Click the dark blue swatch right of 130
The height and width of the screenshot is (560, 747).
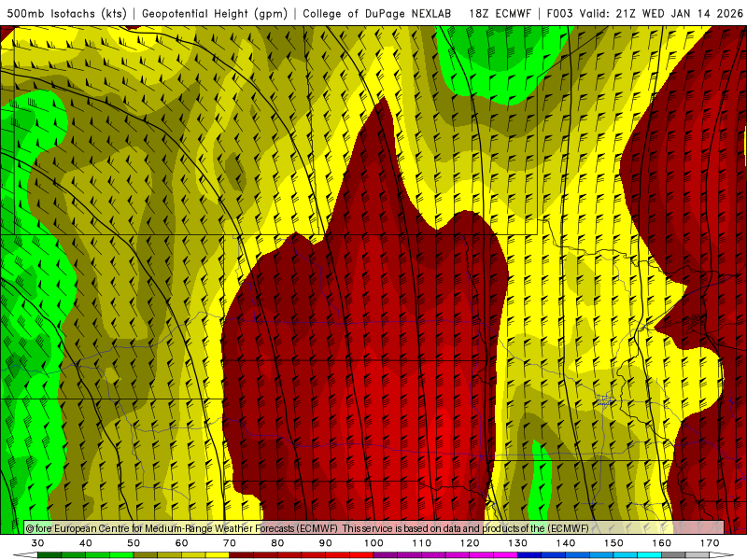pyautogui.click(x=529, y=555)
